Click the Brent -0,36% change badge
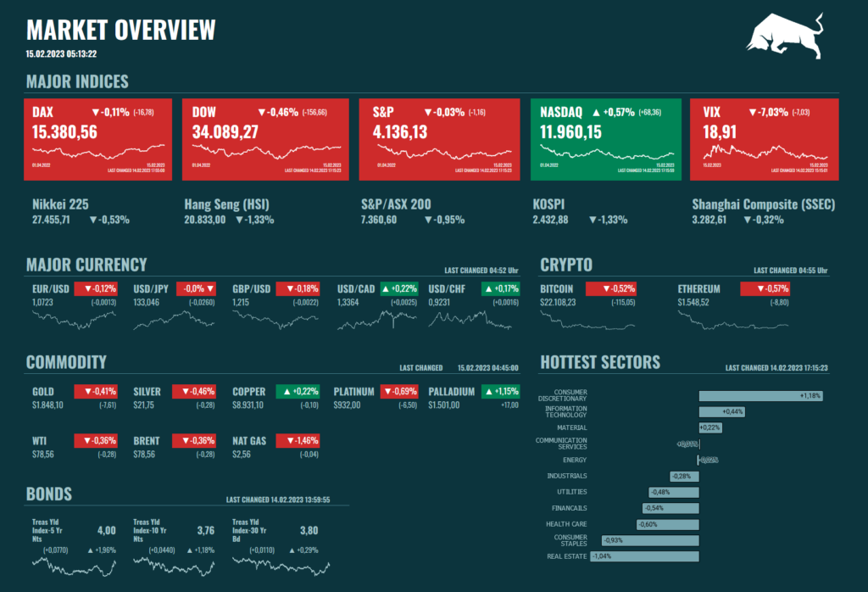The height and width of the screenshot is (592, 868). pyautogui.click(x=194, y=441)
